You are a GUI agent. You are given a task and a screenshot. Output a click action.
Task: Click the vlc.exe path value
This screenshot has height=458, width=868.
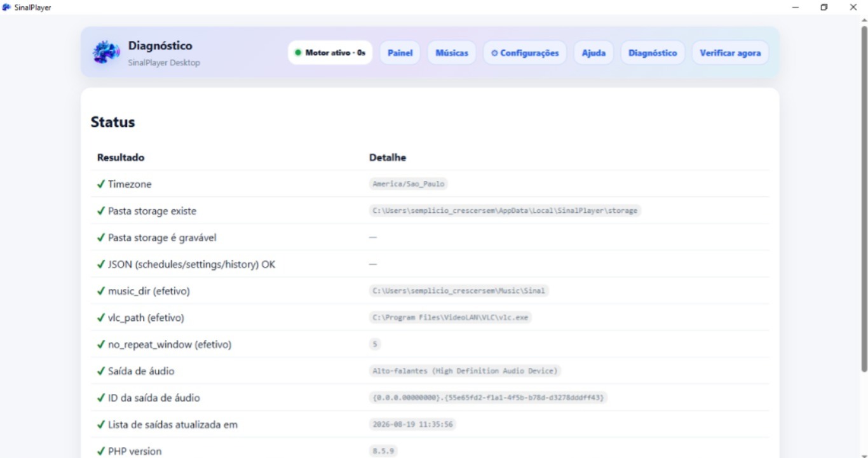click(451, 318)
